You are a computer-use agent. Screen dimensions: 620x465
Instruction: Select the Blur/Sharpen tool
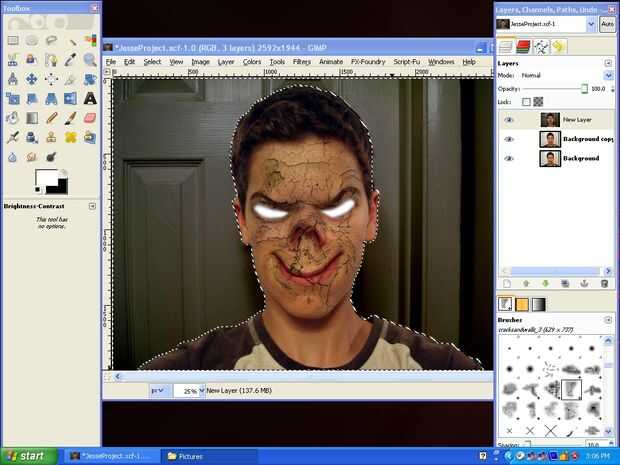tap(13, 157)
